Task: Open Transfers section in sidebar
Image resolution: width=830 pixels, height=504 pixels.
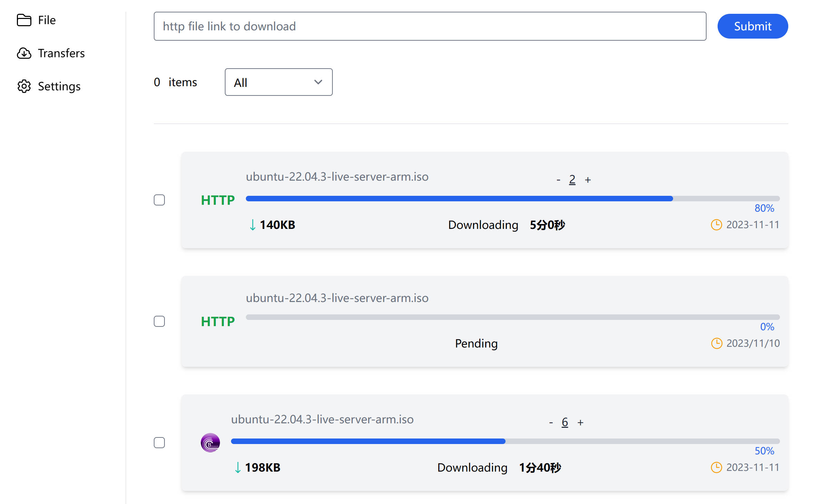Action: 60,53
